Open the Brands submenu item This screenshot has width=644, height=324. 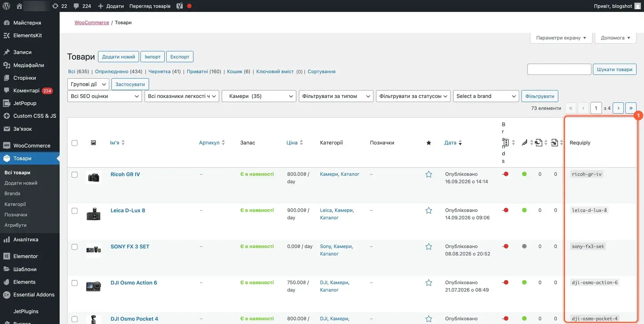tap(12, 193)
